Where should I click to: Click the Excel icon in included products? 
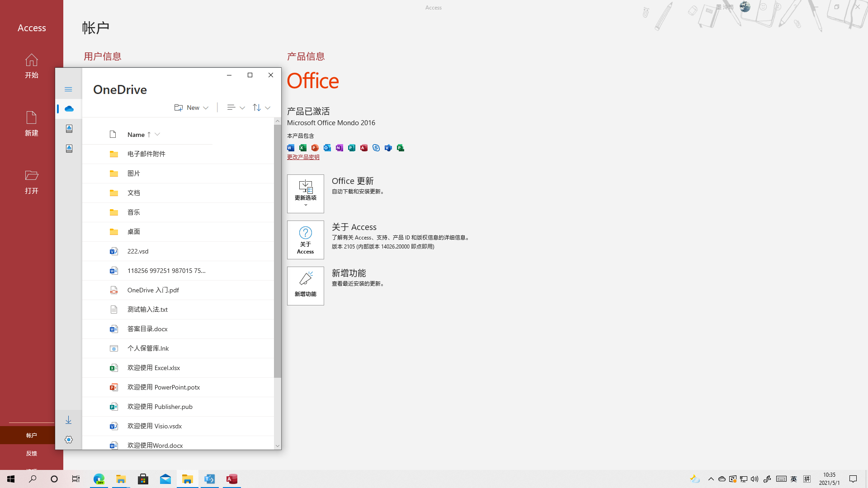pos(303,148)
